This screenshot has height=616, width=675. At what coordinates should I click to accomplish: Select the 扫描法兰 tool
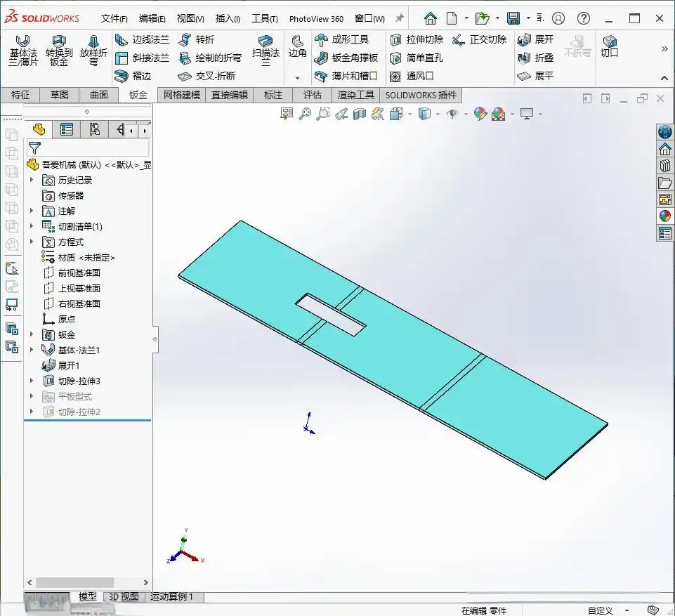(x=266, y=51)
